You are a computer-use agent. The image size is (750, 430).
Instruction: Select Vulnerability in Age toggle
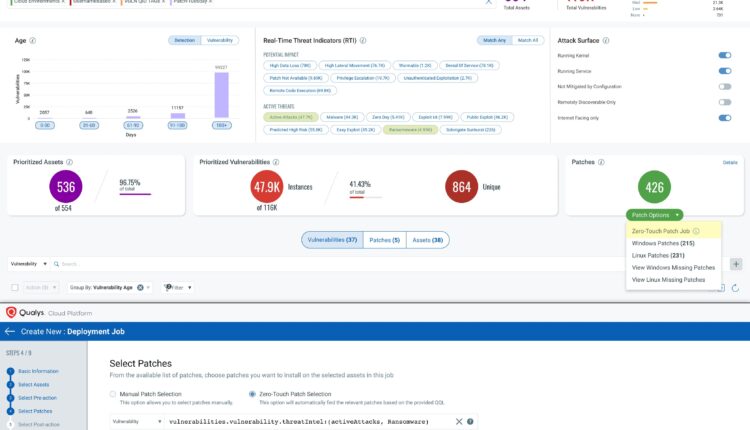[220, 40]
